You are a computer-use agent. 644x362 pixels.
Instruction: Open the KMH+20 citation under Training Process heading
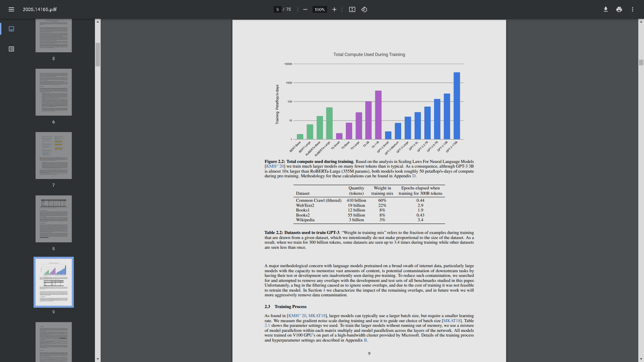tap(297, 316)
